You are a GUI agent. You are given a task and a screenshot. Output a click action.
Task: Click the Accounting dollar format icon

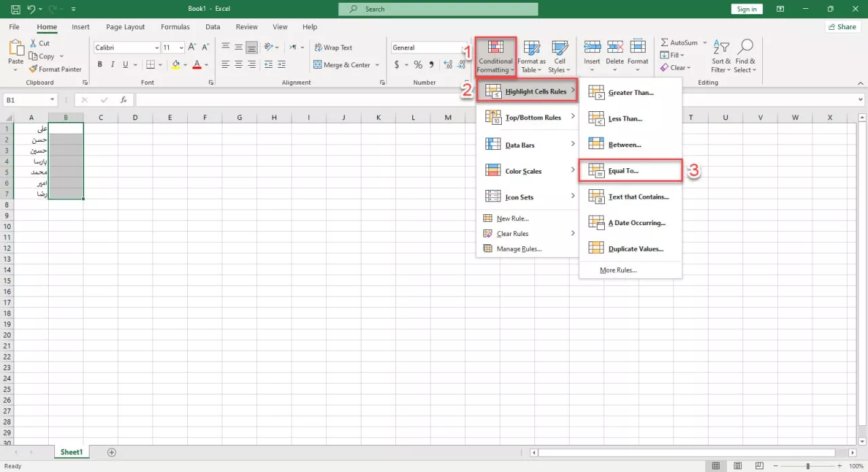(397, 65)
